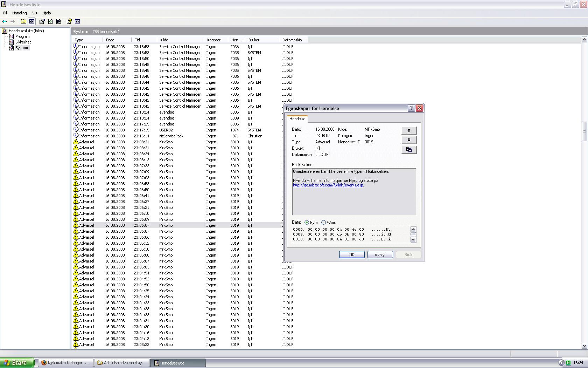Viewport: 588px width, 368px height.
Task: Switch to Kjølematte forlenger taskbar window
Action: click(x=65, y=363)
